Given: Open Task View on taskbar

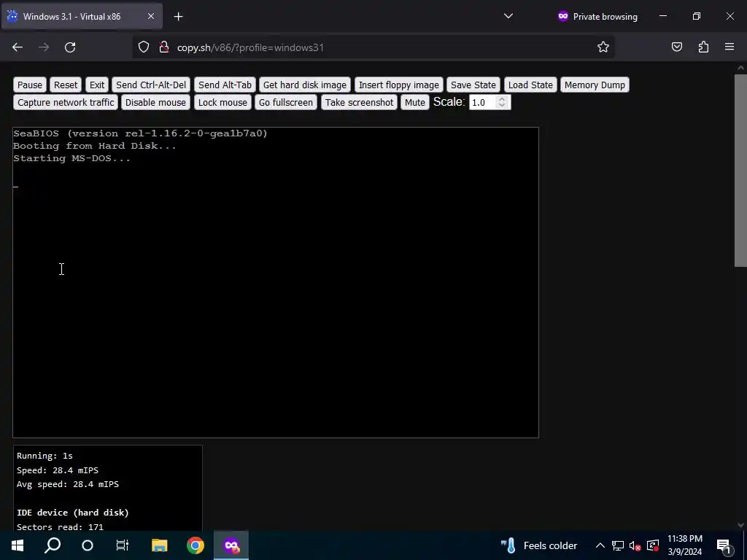Looking at the screenshot, I should pyautogui.click(x=123, y=545).
